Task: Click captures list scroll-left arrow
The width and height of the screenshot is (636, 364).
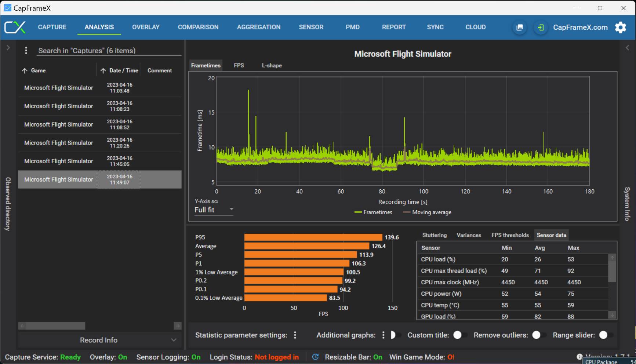Action: click(x=22, y=326)
